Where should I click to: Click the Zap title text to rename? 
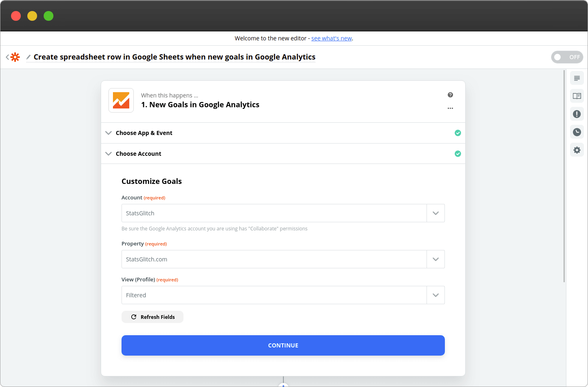(x=175, y=57)
